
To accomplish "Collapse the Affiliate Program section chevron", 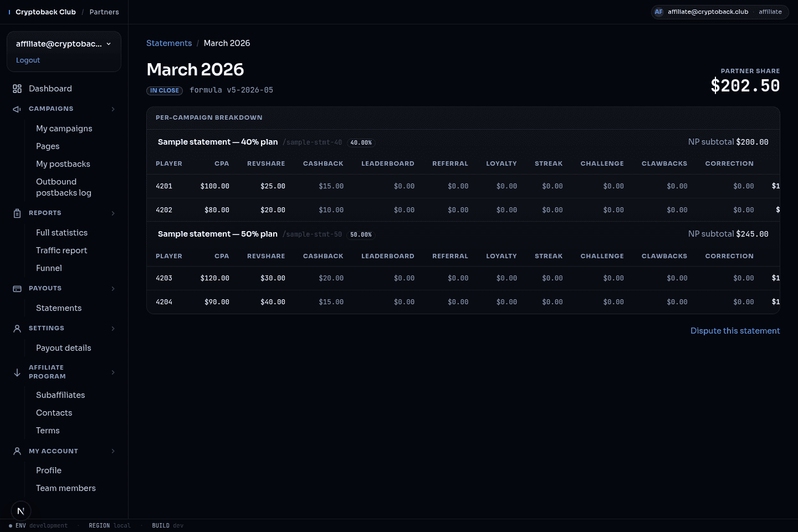I will click(113, 372).
